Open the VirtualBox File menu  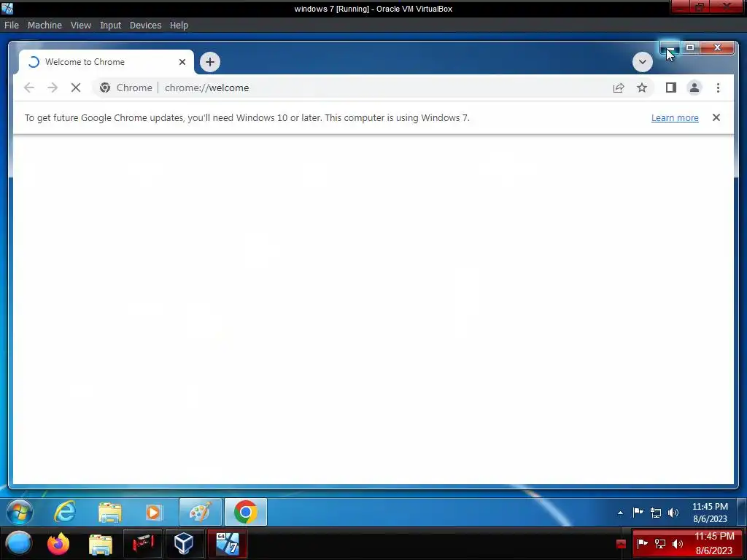[12, 26]
